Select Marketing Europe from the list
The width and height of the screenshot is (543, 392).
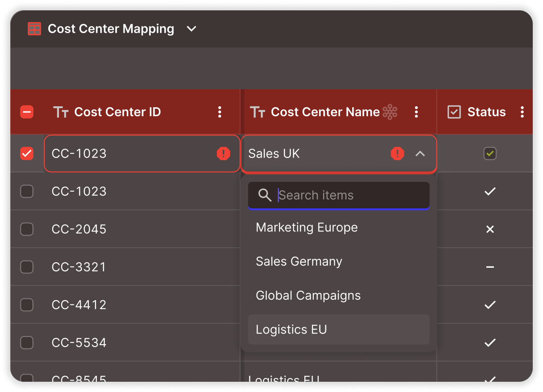pos(307,228)
